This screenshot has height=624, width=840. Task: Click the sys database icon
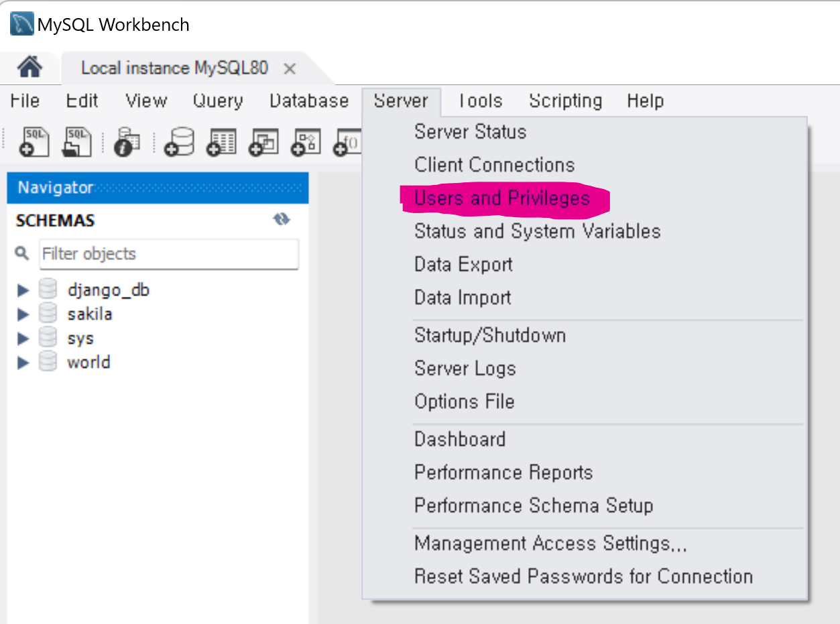point(48,338)
